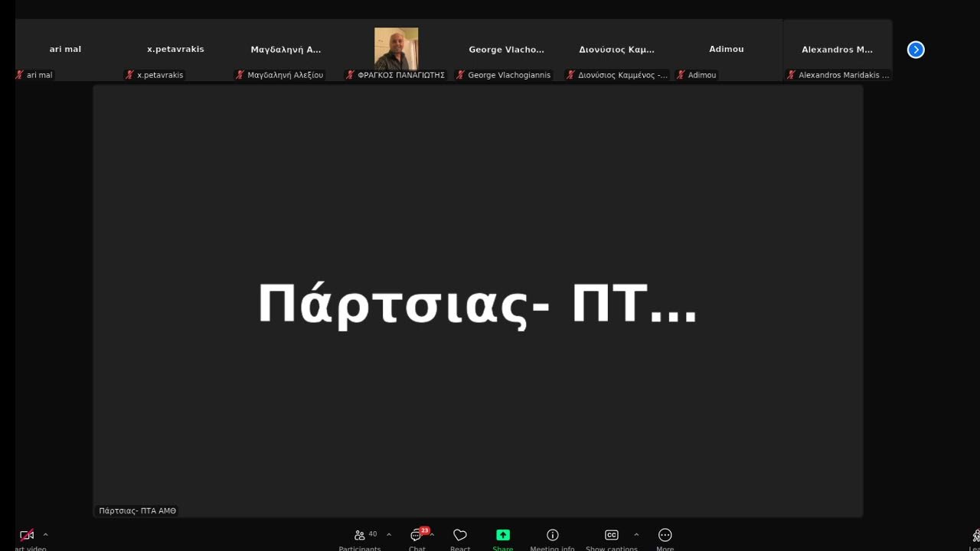Screen dimensions: 980x551
Task: Click muted mic icon next to ari mal
Action: click(20, 75)
